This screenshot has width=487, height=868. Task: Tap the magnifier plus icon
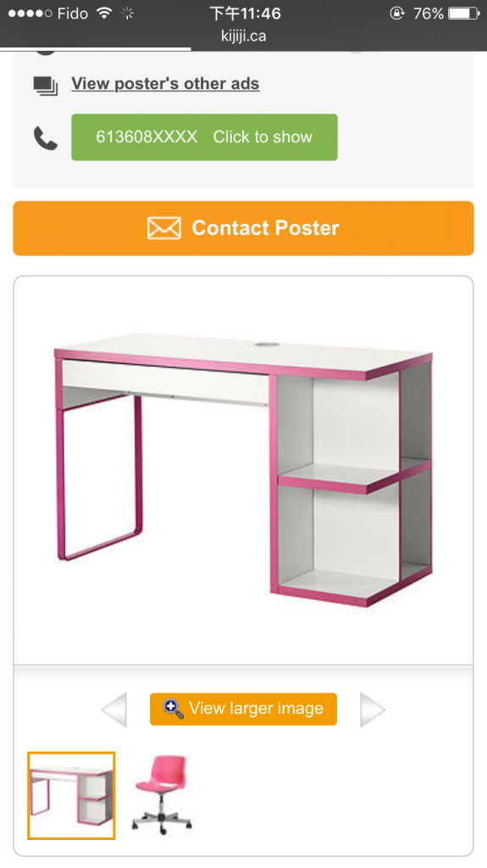(x=174, y=709)
